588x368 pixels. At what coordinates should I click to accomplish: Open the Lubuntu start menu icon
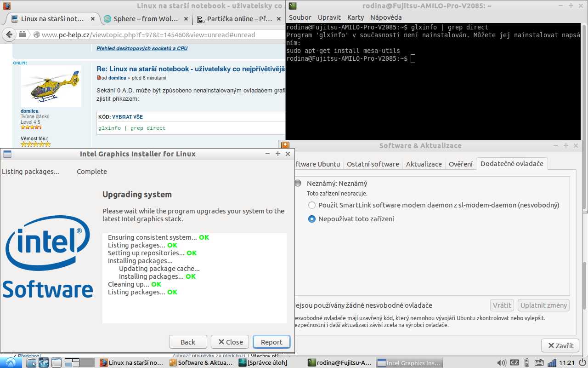10,362
